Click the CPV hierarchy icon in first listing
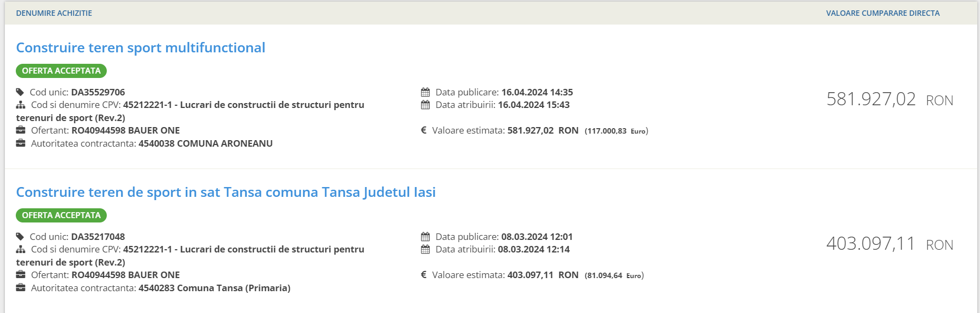This screenshot has width=980, height=313. (21, 105)
